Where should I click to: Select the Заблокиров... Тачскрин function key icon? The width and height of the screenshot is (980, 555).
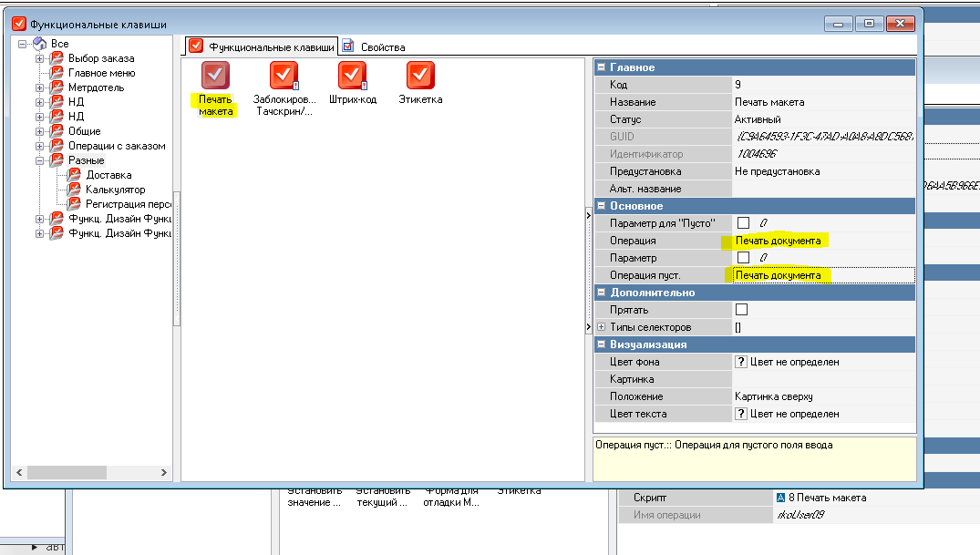284,76
